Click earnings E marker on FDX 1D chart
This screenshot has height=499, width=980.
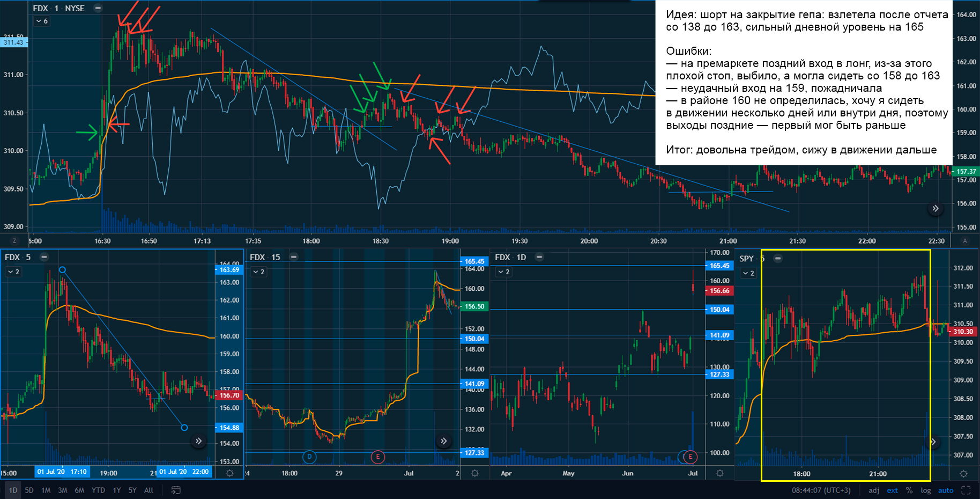click(x=691, y=457)
